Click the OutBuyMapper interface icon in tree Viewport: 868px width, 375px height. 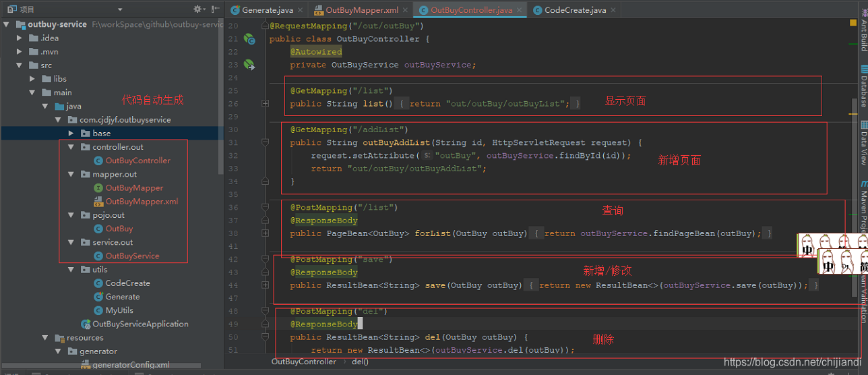pos(98,187)
